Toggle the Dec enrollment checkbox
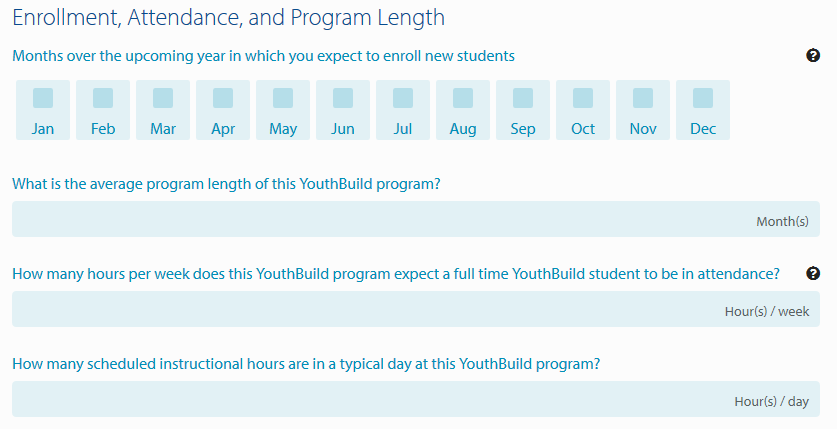The height and width of the screenshot is (429, 837). point(703,98)
